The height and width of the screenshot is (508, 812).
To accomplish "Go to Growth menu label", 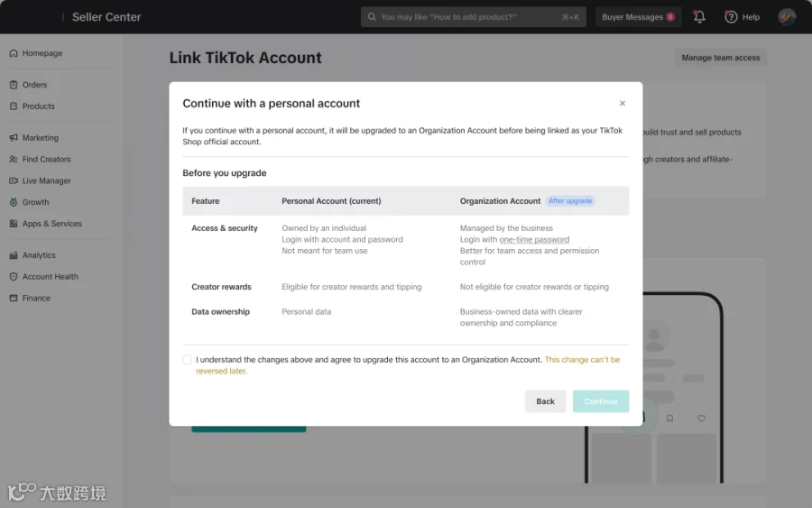I will 35,202.
